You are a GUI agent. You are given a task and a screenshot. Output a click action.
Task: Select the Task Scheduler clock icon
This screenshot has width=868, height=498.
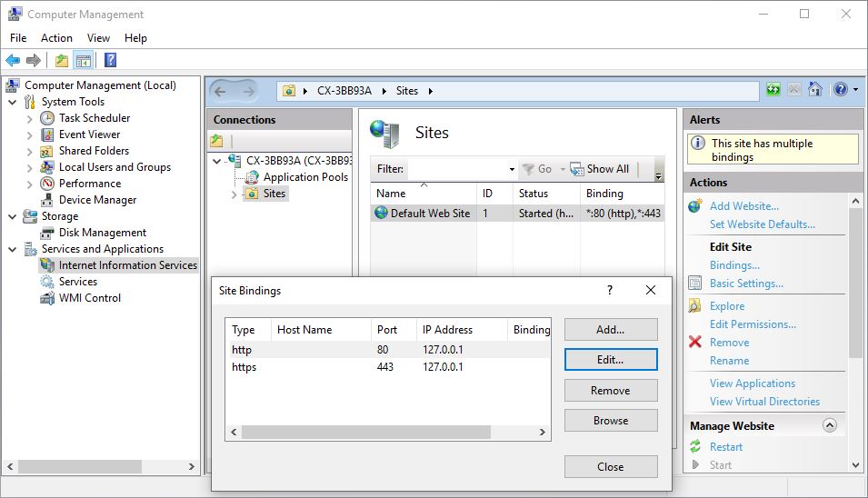47,118
